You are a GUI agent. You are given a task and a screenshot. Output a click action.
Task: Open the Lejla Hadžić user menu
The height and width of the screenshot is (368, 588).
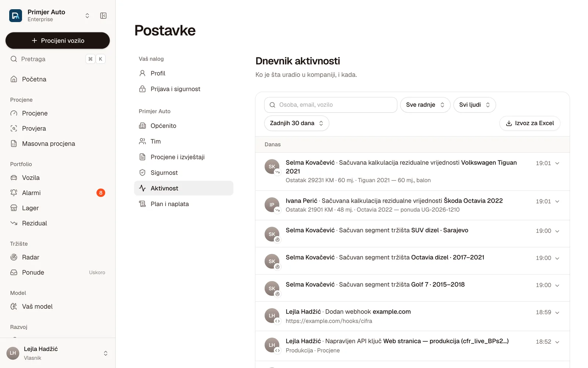pyautogui.click(x=58, y=353)
